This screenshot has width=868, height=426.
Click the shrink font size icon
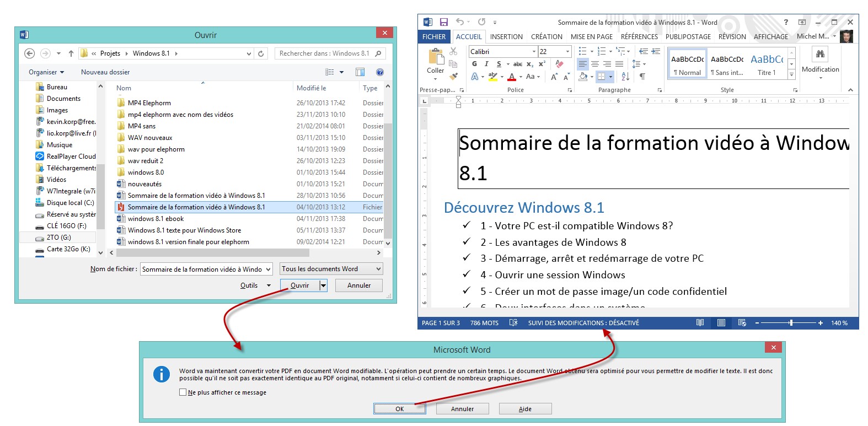(566, 77)
